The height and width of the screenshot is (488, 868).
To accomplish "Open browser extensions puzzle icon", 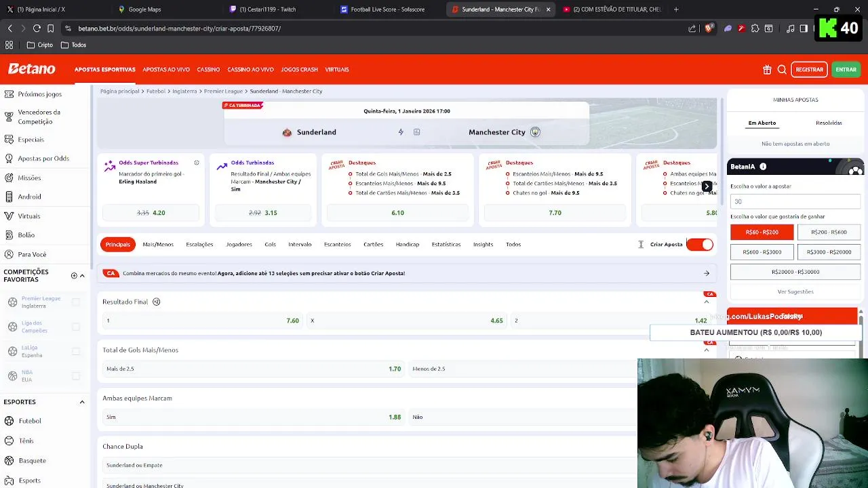I will click(x=755, y=28).
